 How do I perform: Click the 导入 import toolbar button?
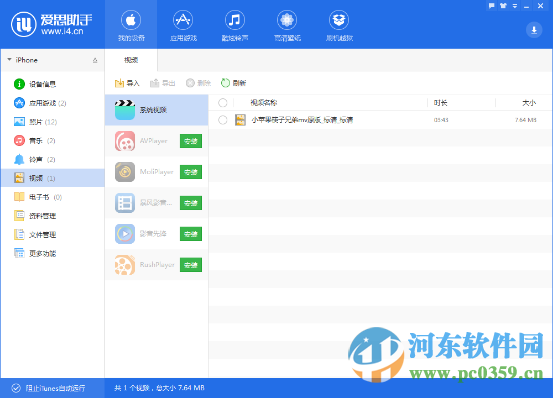(127, 83)
